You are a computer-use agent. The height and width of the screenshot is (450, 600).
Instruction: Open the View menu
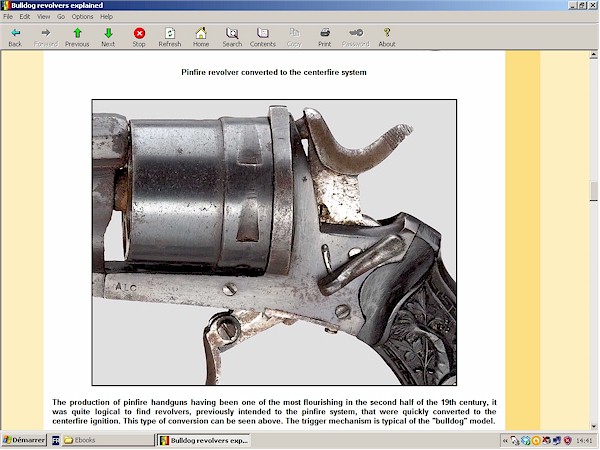(x=43, y=16)
